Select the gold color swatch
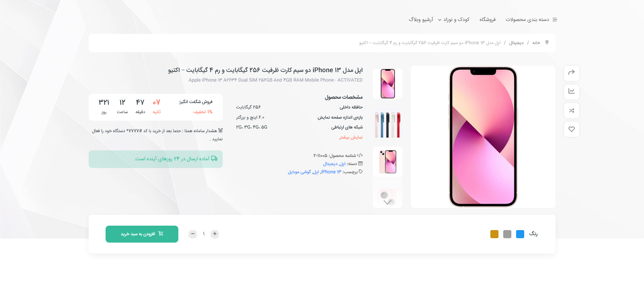 pyautogui.click(x=494, y=234)
